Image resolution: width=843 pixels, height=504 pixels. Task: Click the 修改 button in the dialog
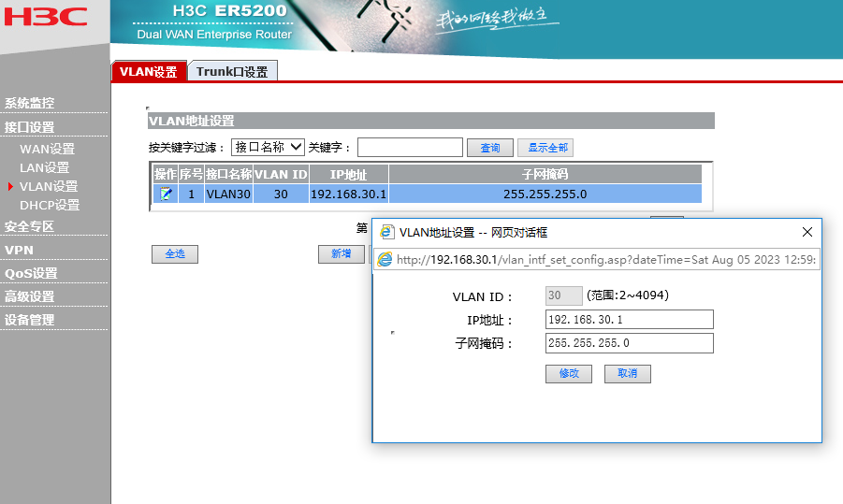click(x=569, y=373)
